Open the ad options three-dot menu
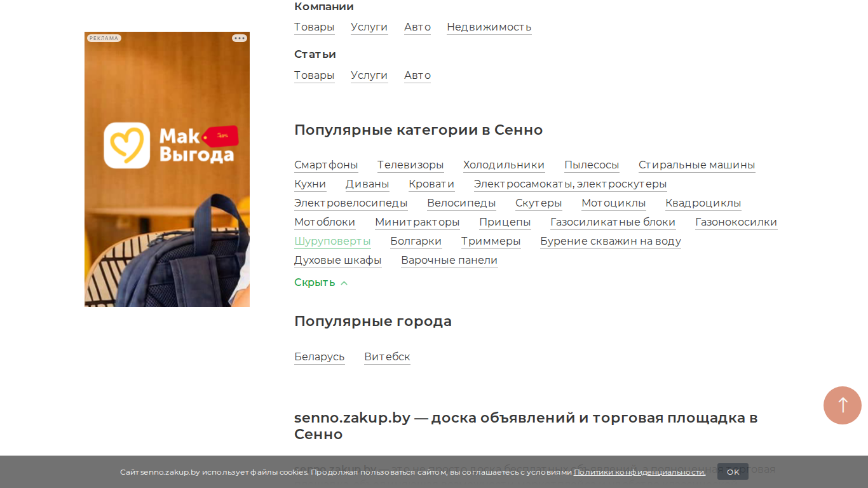The image size is (868, 488). [240, 38]
